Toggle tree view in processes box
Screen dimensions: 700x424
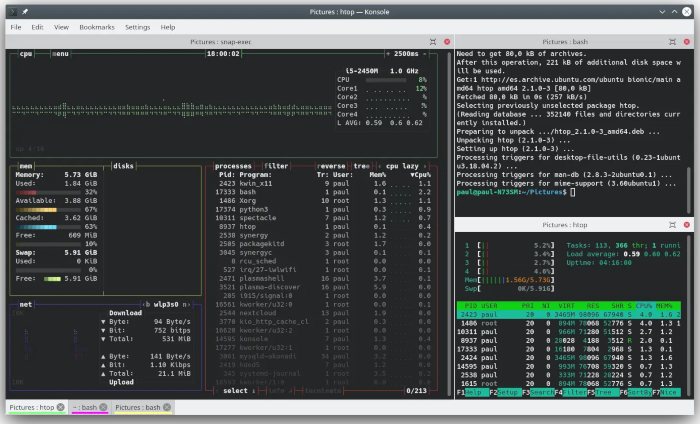point(362,166)
